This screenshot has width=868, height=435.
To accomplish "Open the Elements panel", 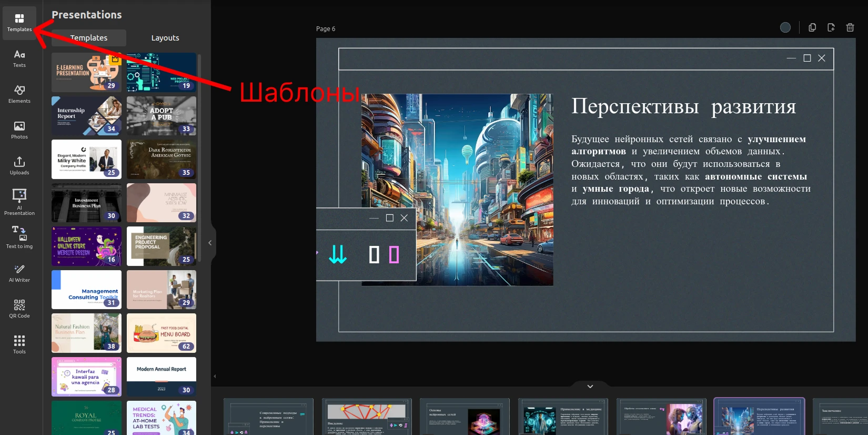I will click(19, 94).
